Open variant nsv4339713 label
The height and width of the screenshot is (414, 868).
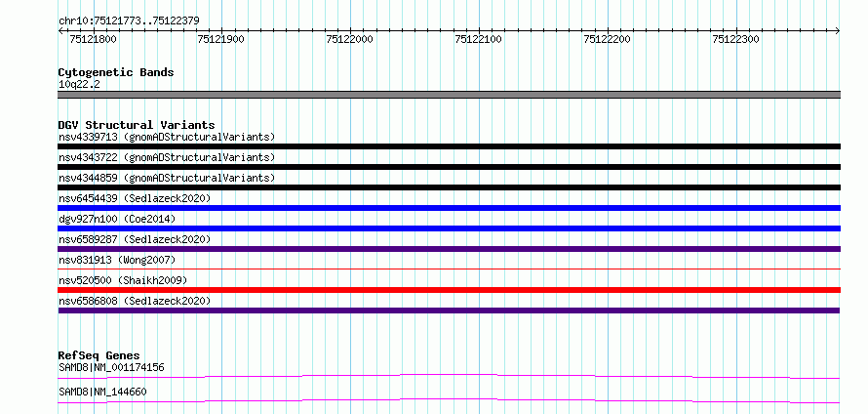(x=167, y=137)
